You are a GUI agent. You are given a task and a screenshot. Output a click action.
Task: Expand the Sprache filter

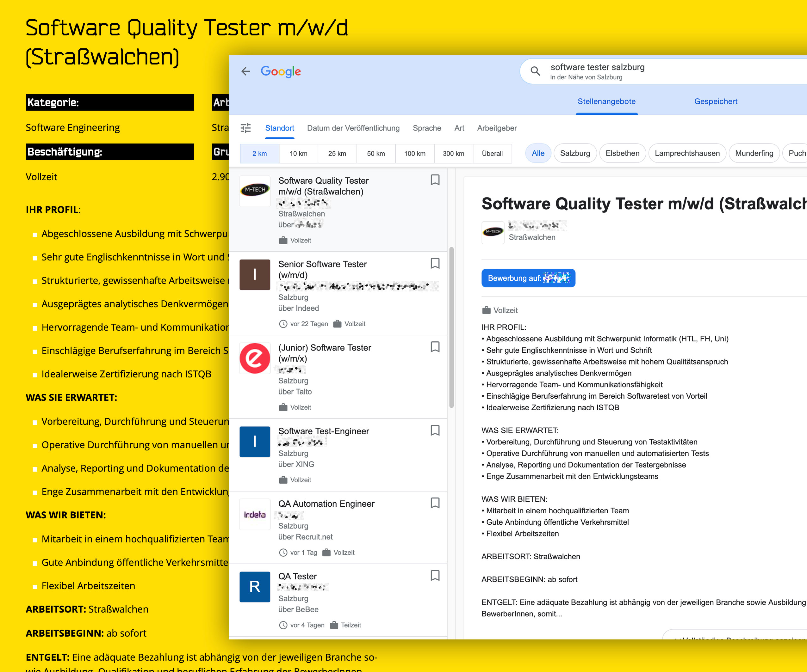pos(426,128)
